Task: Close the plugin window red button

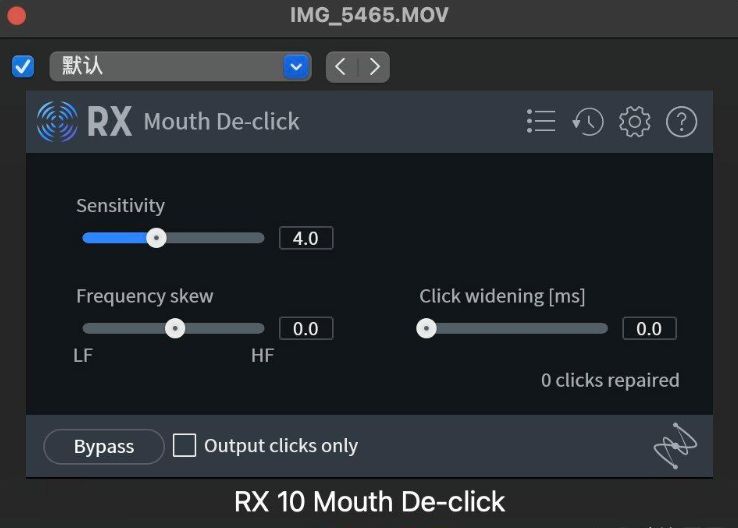Action: coord(16,16)
